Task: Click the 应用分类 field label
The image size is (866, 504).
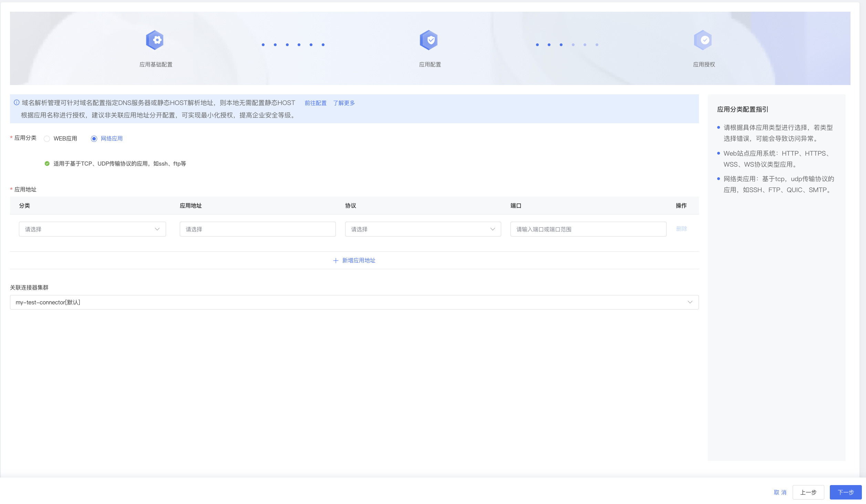Action: click(25, 138)
